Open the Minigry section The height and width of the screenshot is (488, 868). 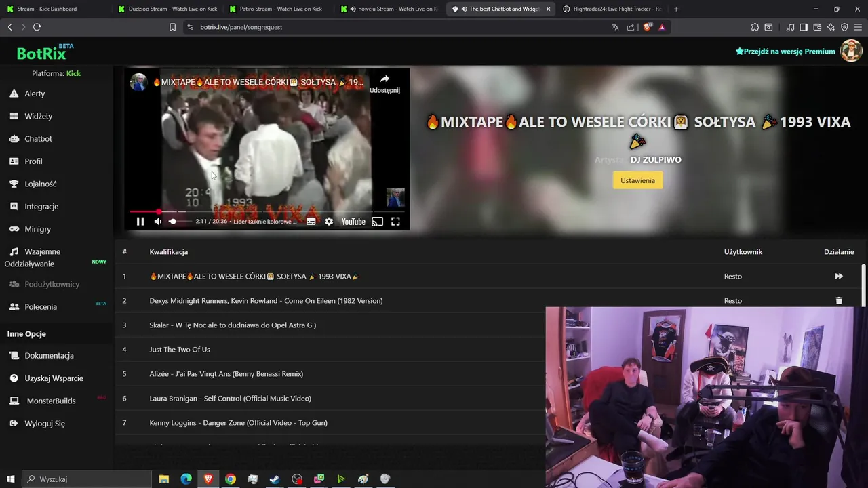[x=30, y=229]
